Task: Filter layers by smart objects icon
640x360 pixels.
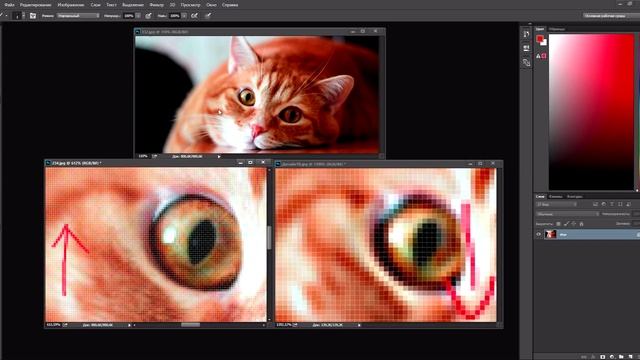Action: 628,204
